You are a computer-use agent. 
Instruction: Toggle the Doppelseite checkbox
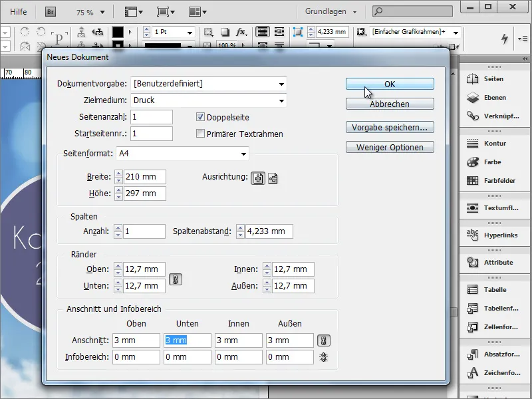click(200, 117)
